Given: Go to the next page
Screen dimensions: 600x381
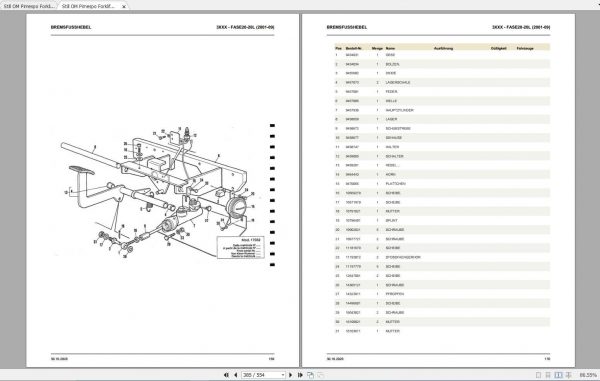Looking at the screenshot, I should (x=290, y=375).
